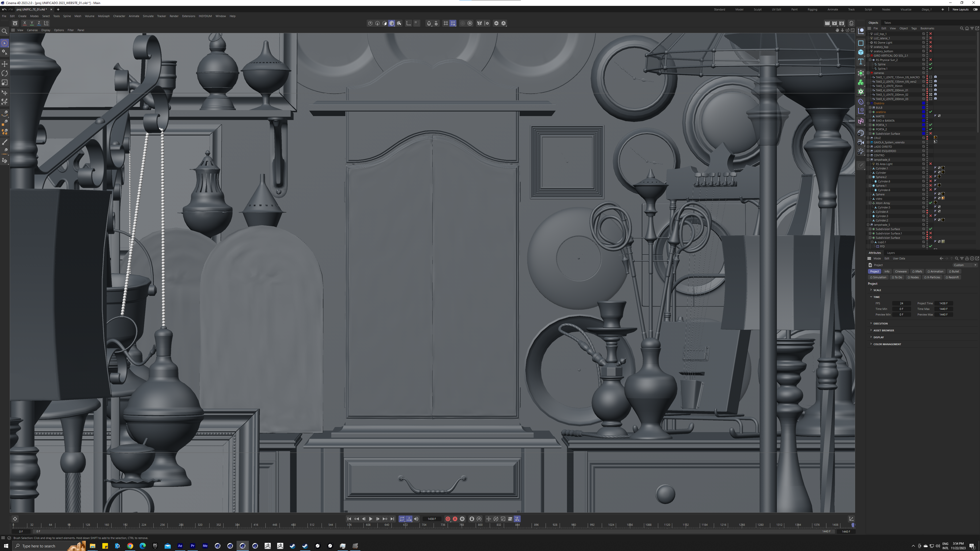Toggle enable check on Spline.1 object
Viewport: 980px width, 551px height.
(x=930, y=68)
